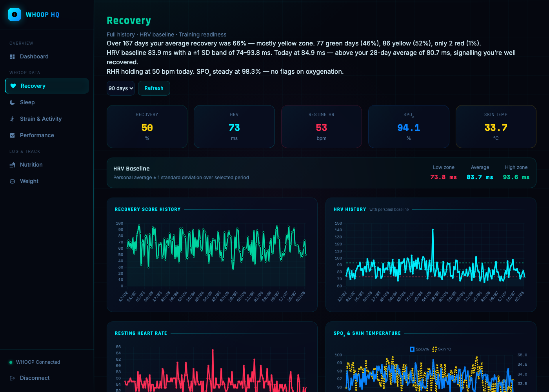
Task: Open the 90 days period dropdown
Action: coord(121,88)
